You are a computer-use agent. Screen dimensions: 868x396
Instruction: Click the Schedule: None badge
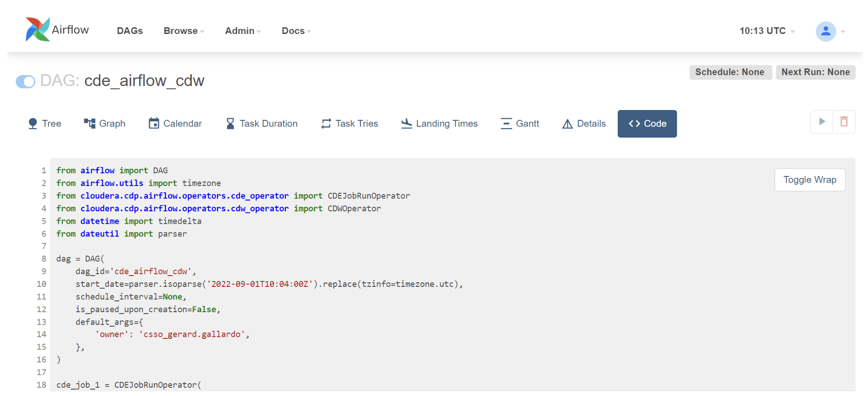pyautogui.click(x=730, y=72)
